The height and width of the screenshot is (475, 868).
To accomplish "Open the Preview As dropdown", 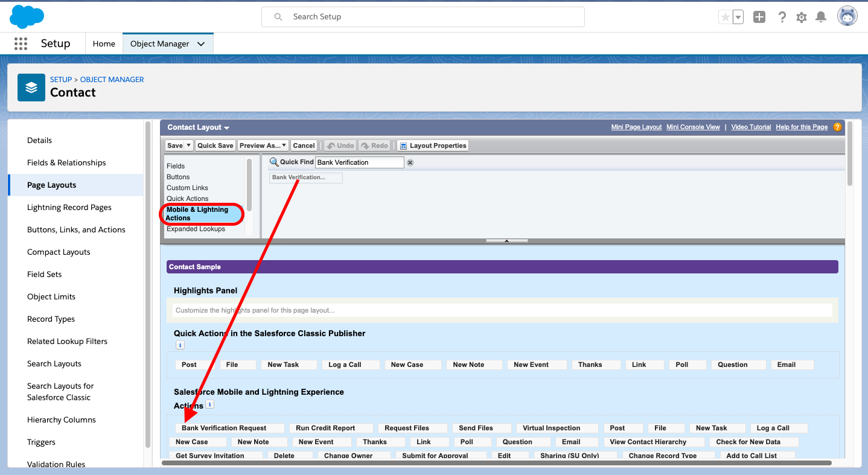I will point(263,145).
